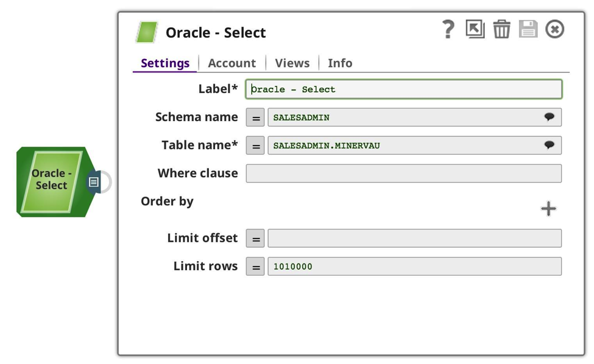This screenshot has height=364, width=594.
Task: Click the Limit rows field 1010000
Action: (x=414, y=267)
